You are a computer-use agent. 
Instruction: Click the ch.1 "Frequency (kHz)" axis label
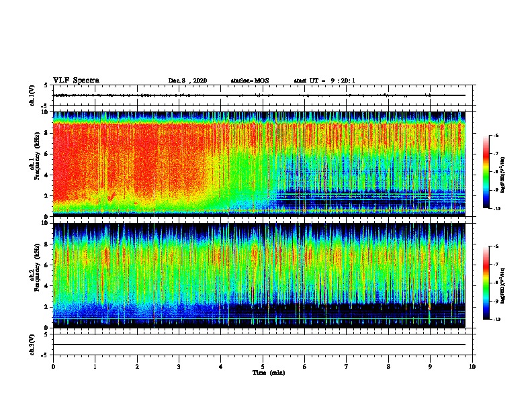pyautogui.click(x=36, y=156)
